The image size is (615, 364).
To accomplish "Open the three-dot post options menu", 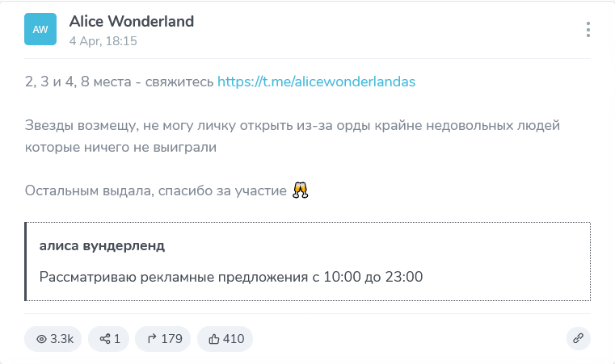I will click(x=588, y=30).
